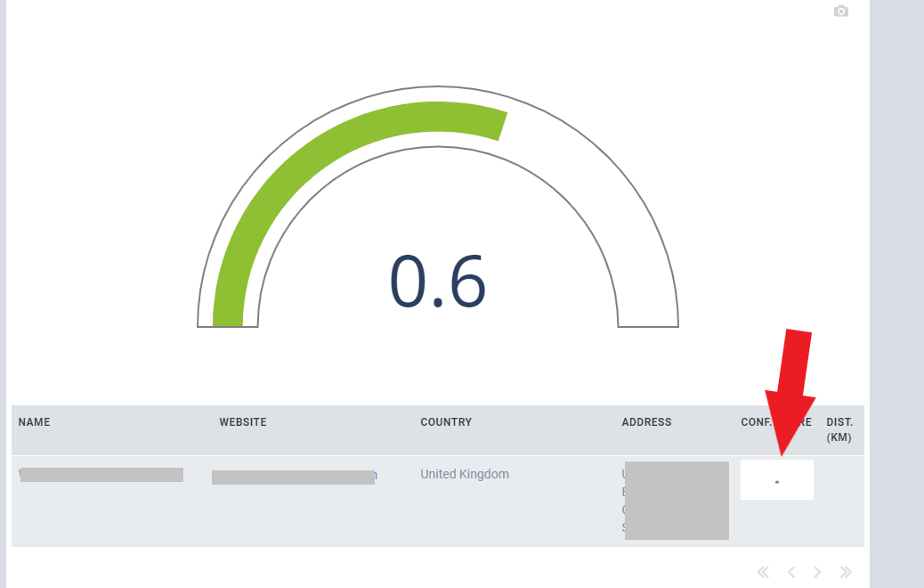924x588 pixels.
Task: Sort by the NAME column header
Action: click(35, 422)
